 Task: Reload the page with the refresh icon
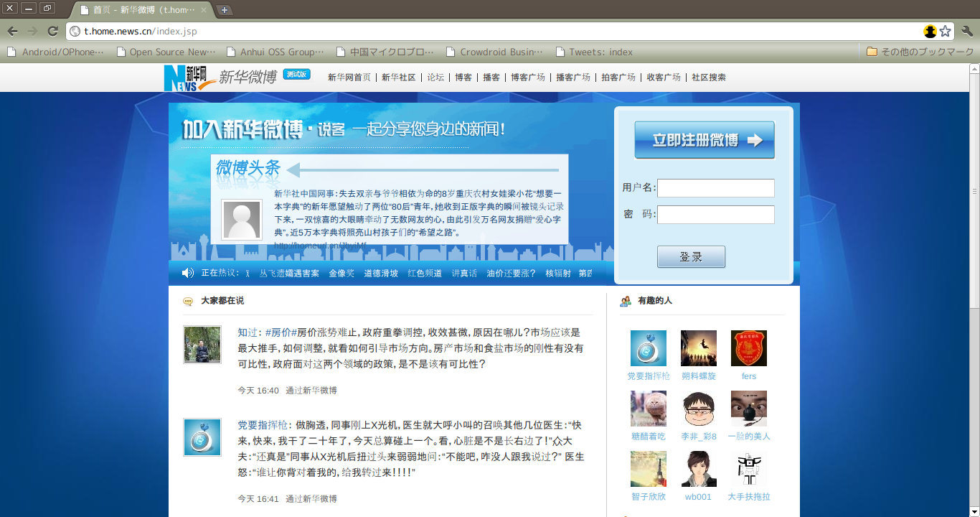[x=52, y=31]
